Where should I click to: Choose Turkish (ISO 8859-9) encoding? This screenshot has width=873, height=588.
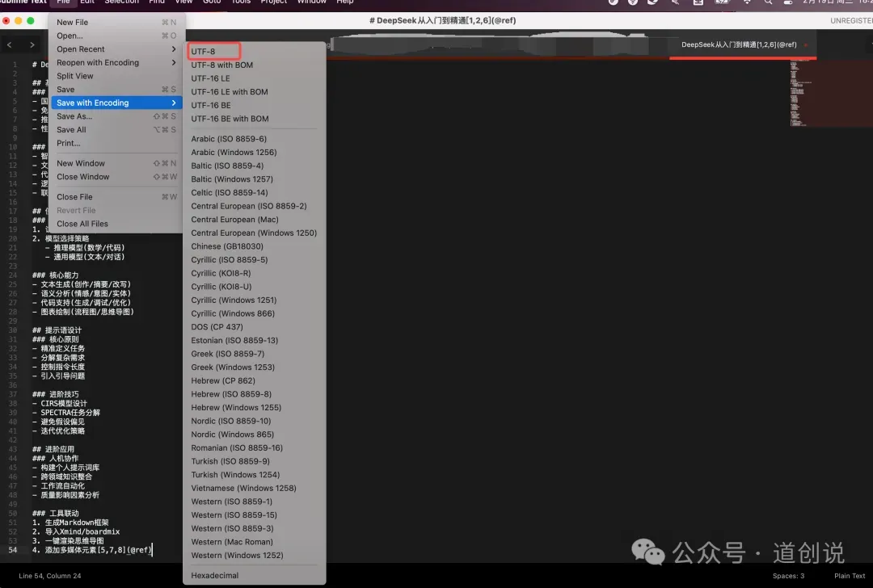(x=255, y=461)
